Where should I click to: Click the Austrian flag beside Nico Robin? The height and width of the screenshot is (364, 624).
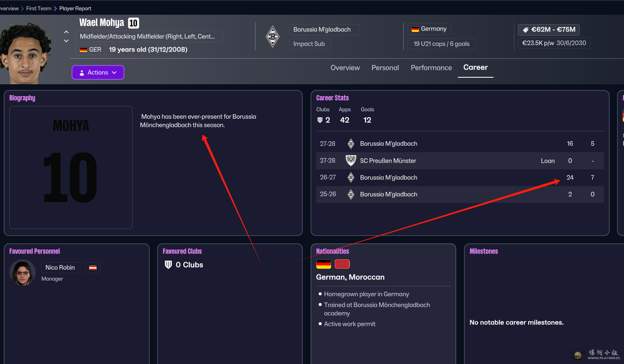(93, 267)
